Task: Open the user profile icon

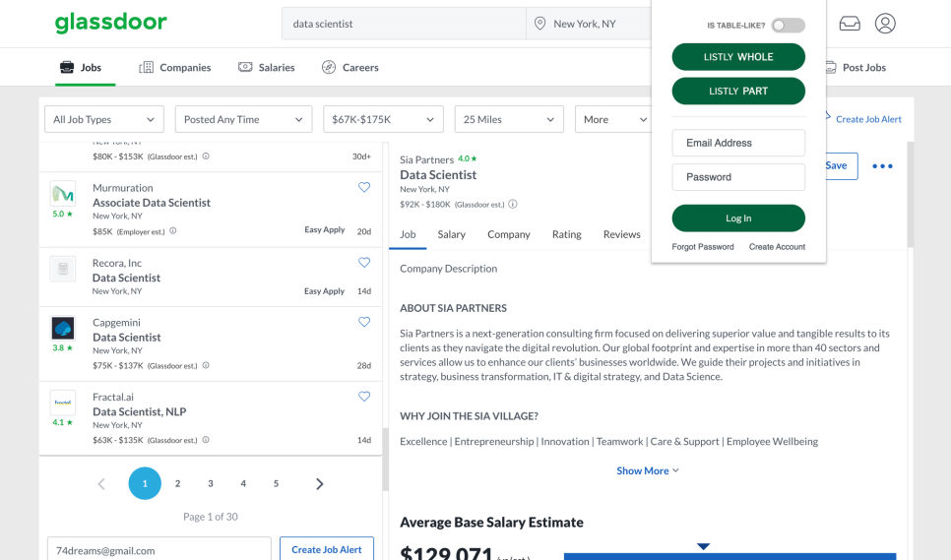Action: (885, 24)
